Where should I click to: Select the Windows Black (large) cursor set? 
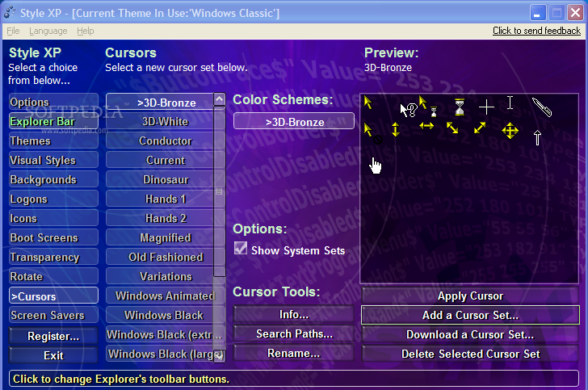(x=160, y=354)
